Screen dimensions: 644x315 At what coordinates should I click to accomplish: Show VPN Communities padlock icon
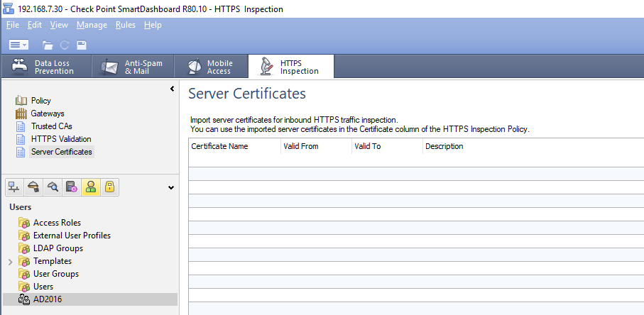tap(109, 187)
